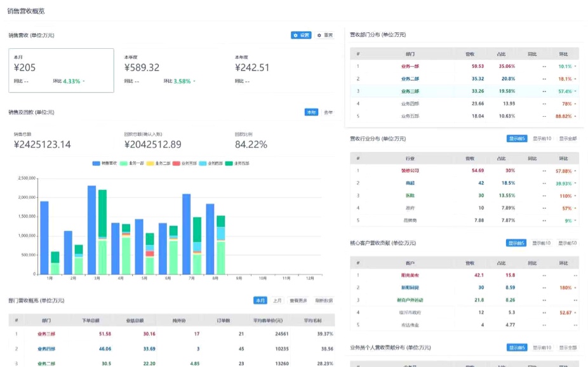Select 本年 tab in sales and payback section
The height and width of the screenshot is (367, 588).
click(x=311, y=112)
